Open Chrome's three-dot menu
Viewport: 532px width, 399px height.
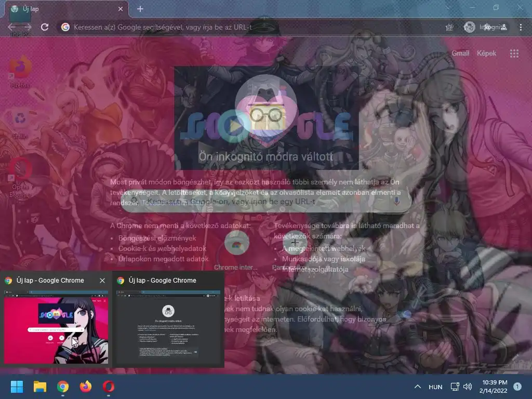tap(521, 27)
